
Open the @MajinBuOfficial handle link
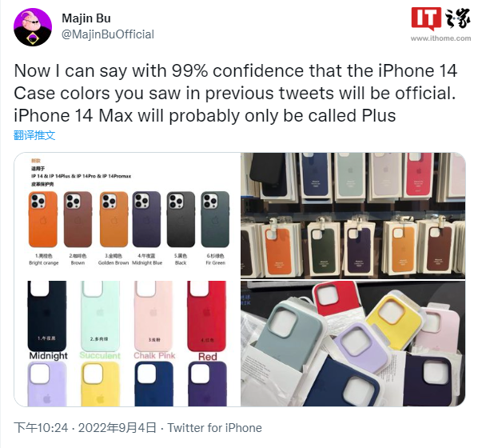click(x=108, y=34)
